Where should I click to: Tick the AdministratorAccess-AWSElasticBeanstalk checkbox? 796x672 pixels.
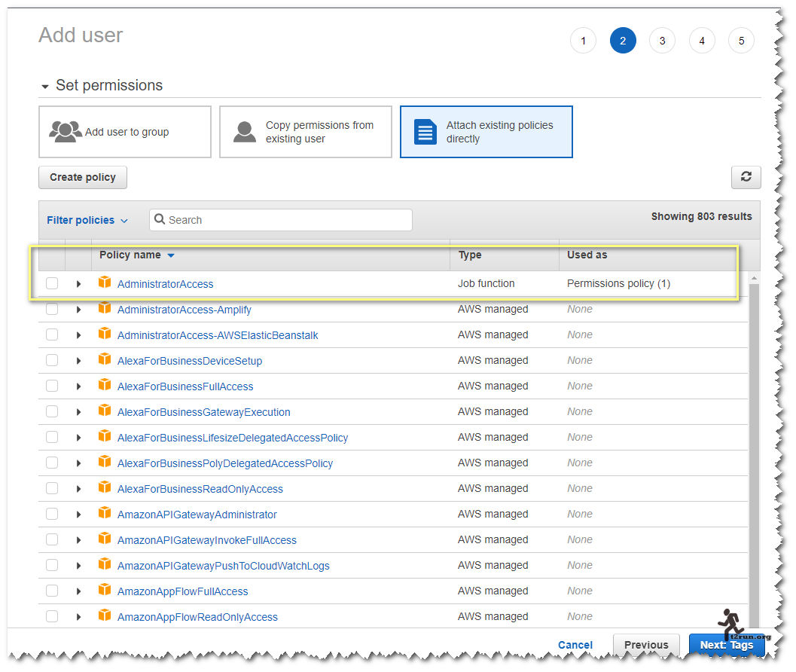52,334
